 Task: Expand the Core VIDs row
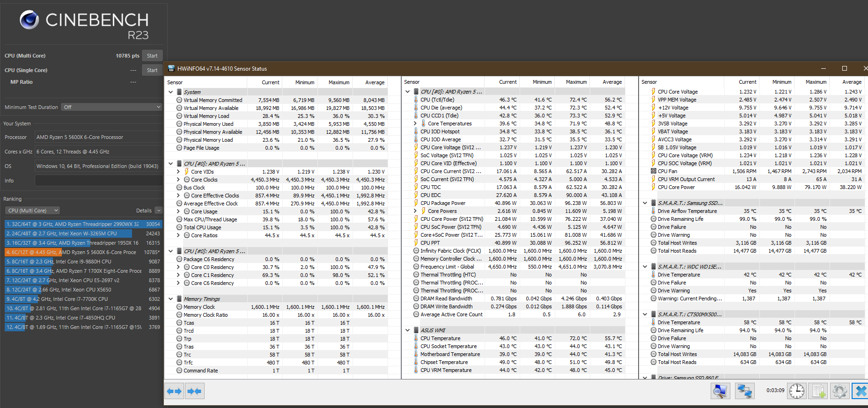178,172
